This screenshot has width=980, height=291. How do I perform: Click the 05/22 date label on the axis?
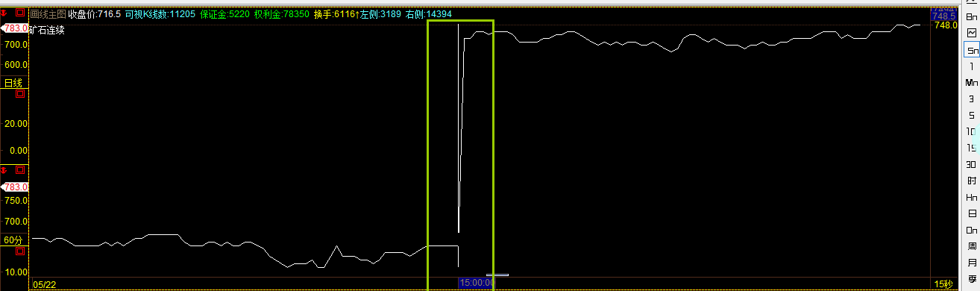[45, 284]
